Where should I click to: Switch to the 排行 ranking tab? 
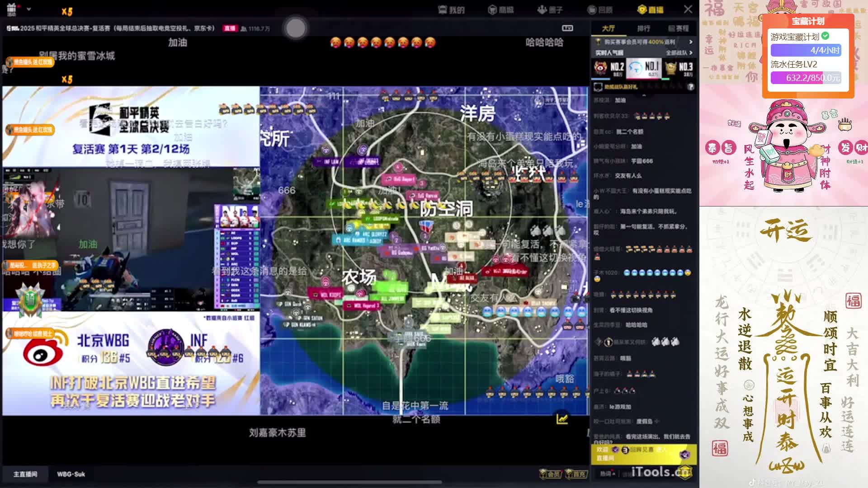tap(643, 28)
